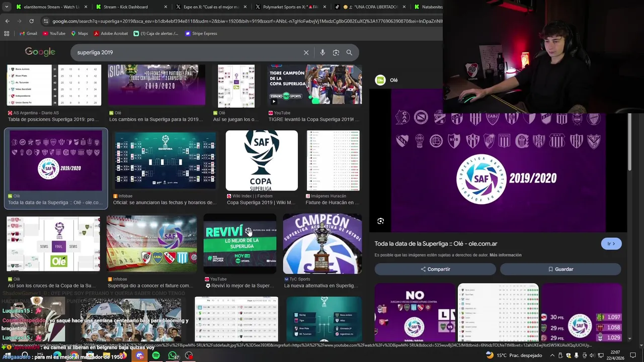This screenshot has height=362, width=644.
Task: Close the Kick Dashboard tab
Action: 165,7
